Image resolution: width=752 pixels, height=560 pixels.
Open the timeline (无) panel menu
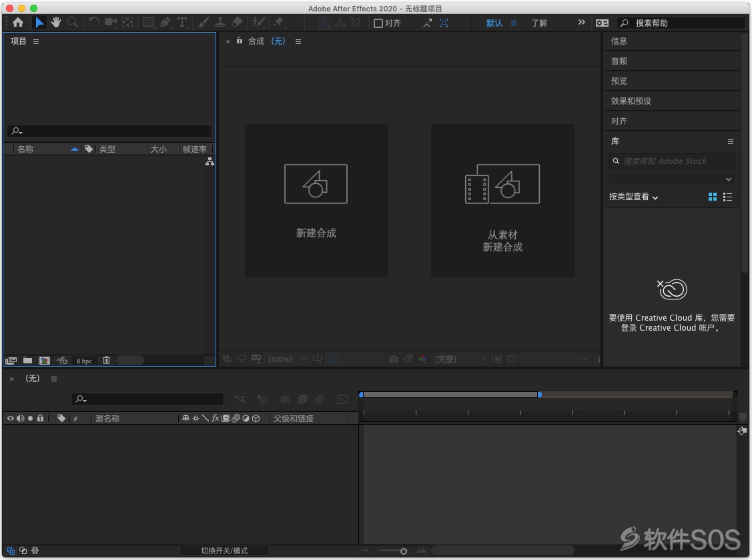[x=54, y=379]
